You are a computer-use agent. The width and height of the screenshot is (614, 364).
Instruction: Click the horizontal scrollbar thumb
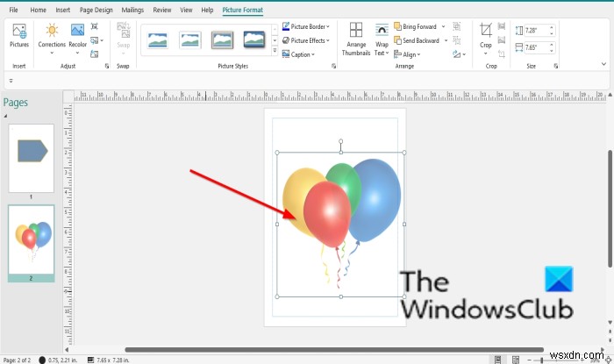coord(334,349)
